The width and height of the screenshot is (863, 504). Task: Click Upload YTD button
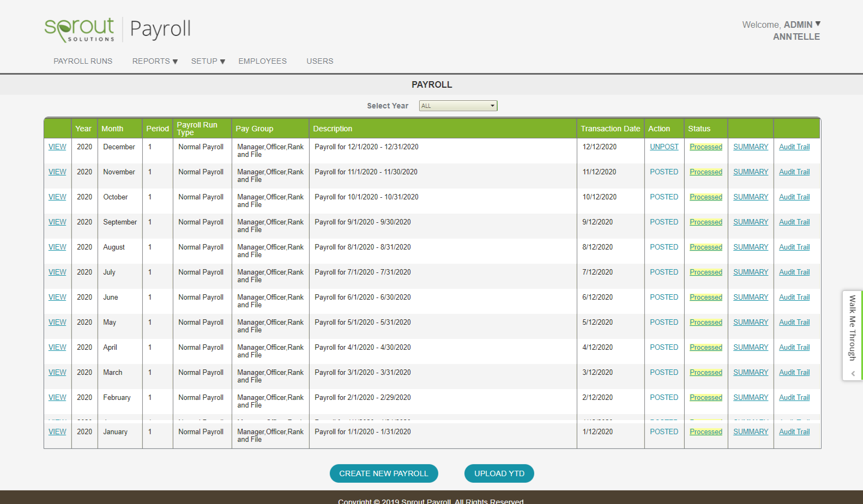coord(499,473)
